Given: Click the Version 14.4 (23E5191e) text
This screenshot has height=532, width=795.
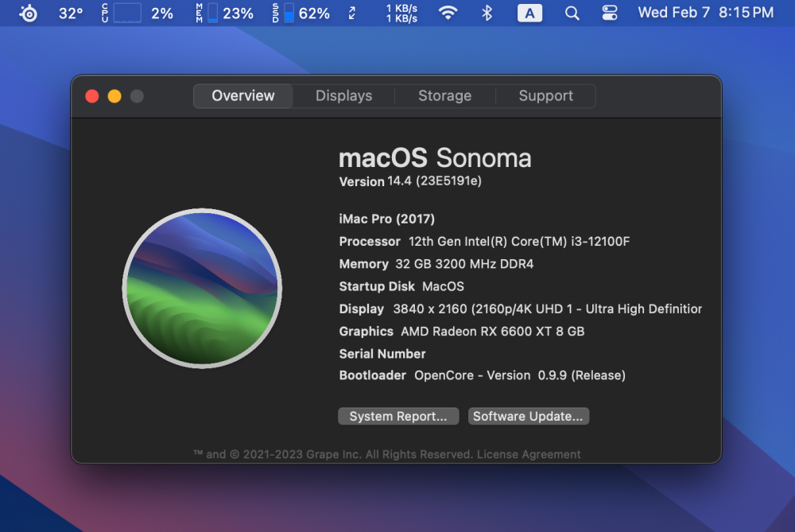Looking at the screenshot, I should pyautogui.click(x=410, y=181).
